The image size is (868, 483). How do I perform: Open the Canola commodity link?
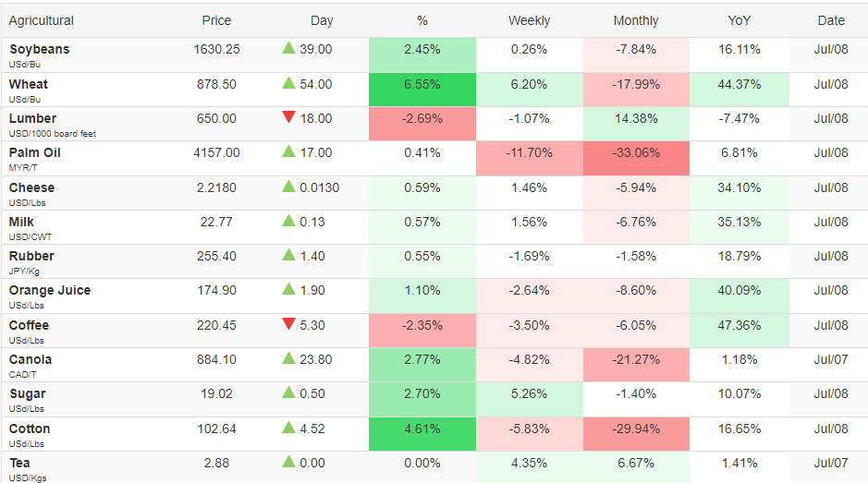pos(31,359)
